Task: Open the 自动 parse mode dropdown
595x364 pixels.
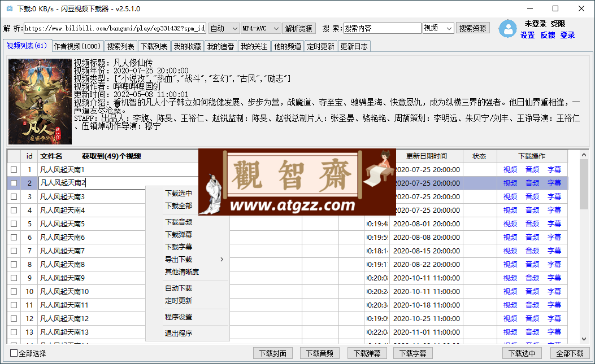Action: point(224,28)
